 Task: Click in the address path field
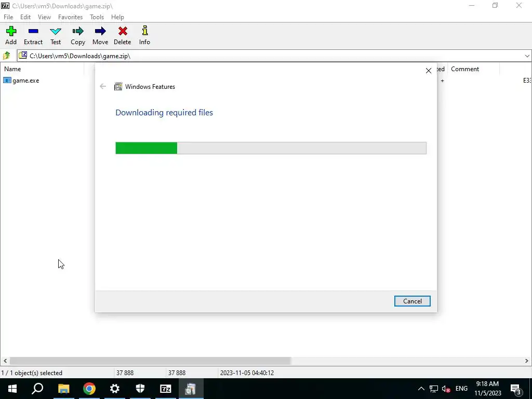[x=271, y=56]
